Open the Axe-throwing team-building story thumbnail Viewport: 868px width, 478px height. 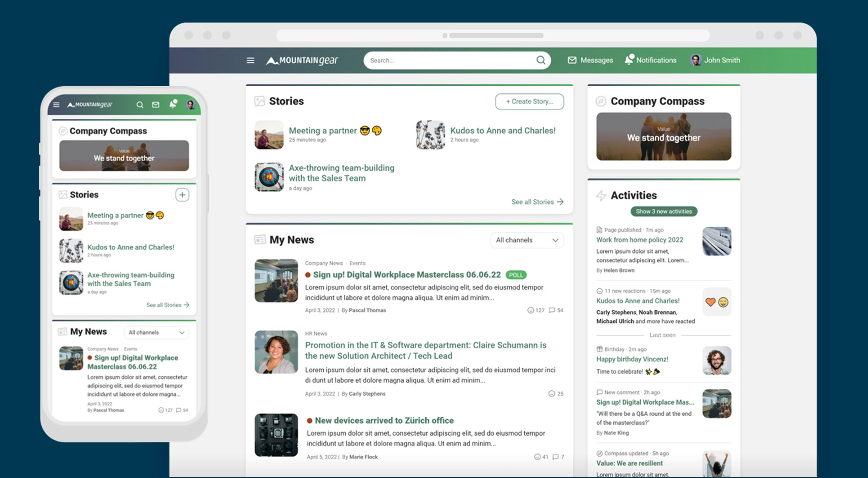pyautogui.click(x=269, y=176)
